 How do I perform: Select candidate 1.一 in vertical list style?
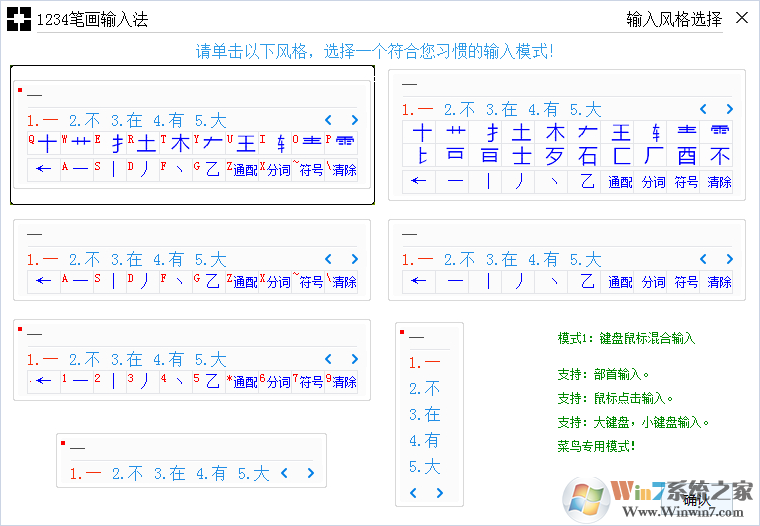point(425,362)
